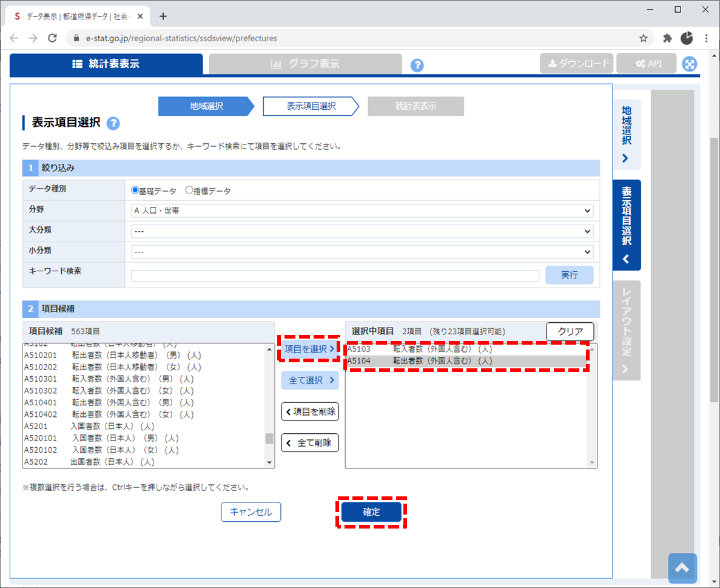Click the API button

click(647, 63)
